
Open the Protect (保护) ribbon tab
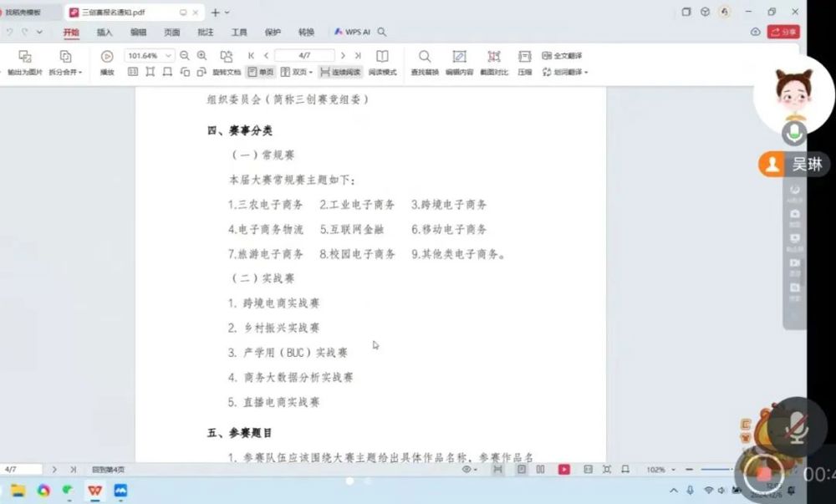pyautogui.click(x=273, y=32)
